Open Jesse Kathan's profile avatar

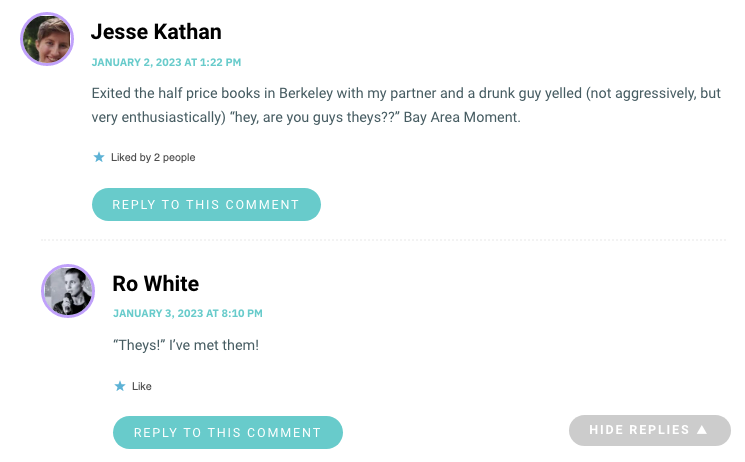tap(47, 39)
